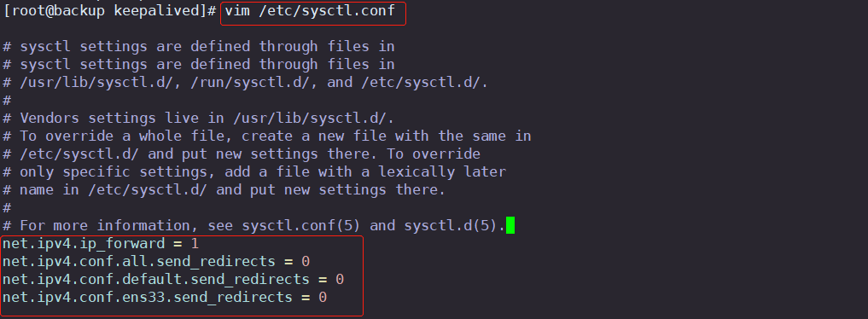
Task: Select the net.ipv4.ip_forward = 1 line
Action: pos(101,244)
